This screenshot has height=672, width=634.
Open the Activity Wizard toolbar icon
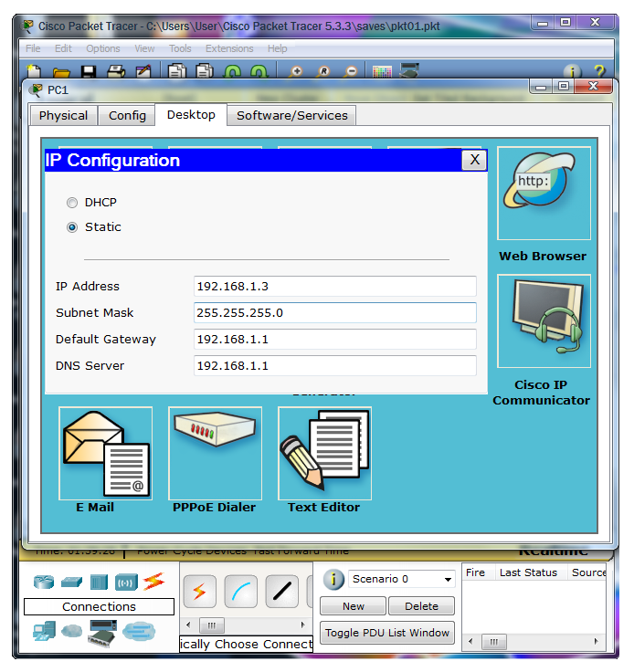tap(143, 71)
